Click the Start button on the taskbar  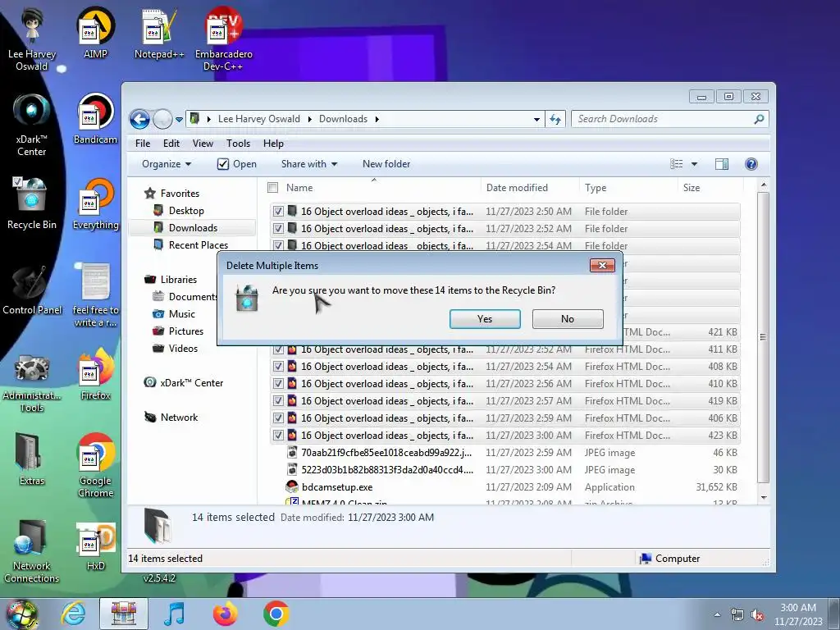coord(21,614)
